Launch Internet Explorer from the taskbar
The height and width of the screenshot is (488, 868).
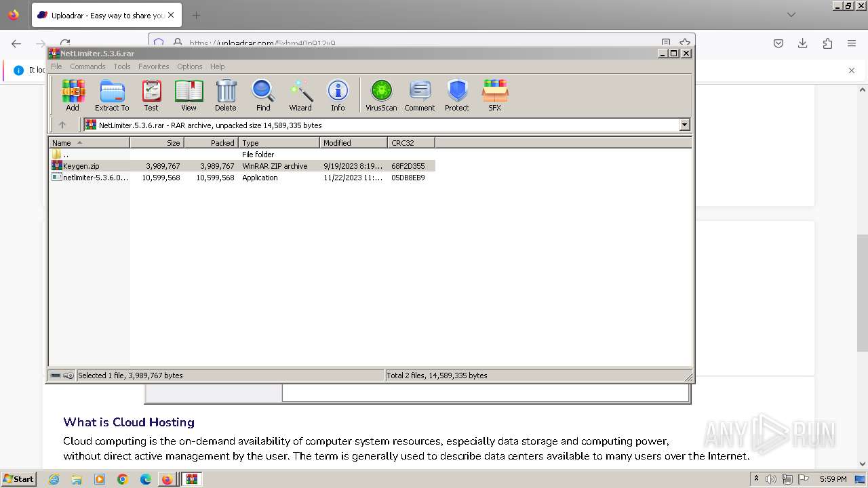pos(54,479)
